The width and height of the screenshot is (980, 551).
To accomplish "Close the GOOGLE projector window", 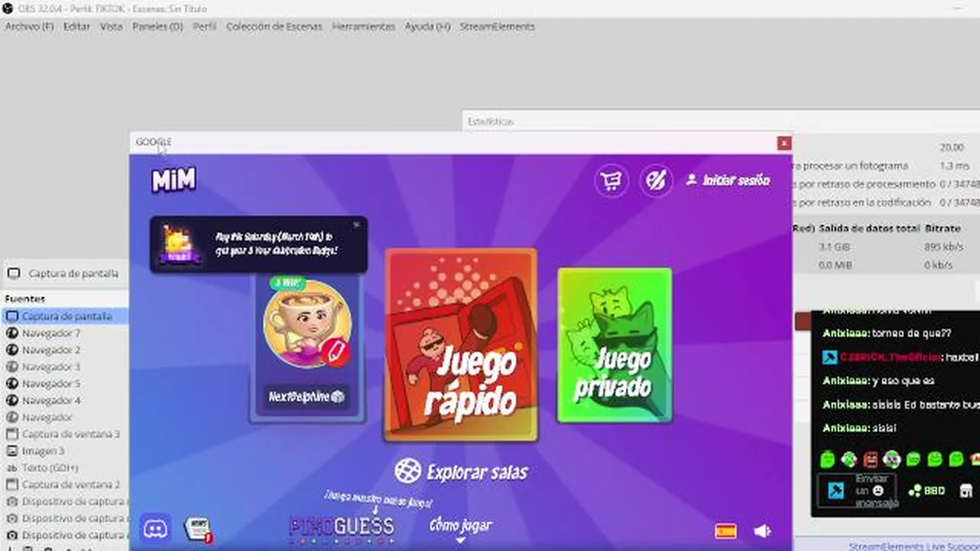I will pos(784,143).
